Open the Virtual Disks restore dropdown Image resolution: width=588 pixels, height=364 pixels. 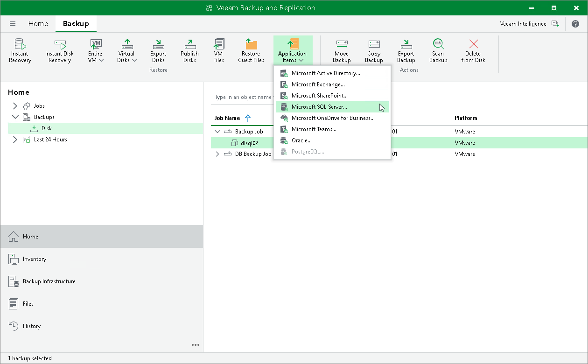pyautogui.click(x=127, y=50)
